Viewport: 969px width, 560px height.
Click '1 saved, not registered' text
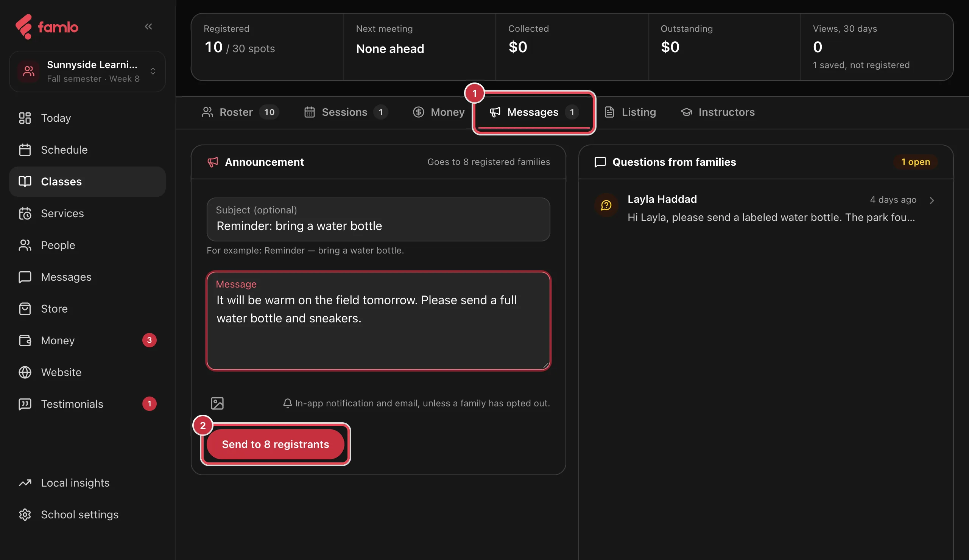pos(862,65)
